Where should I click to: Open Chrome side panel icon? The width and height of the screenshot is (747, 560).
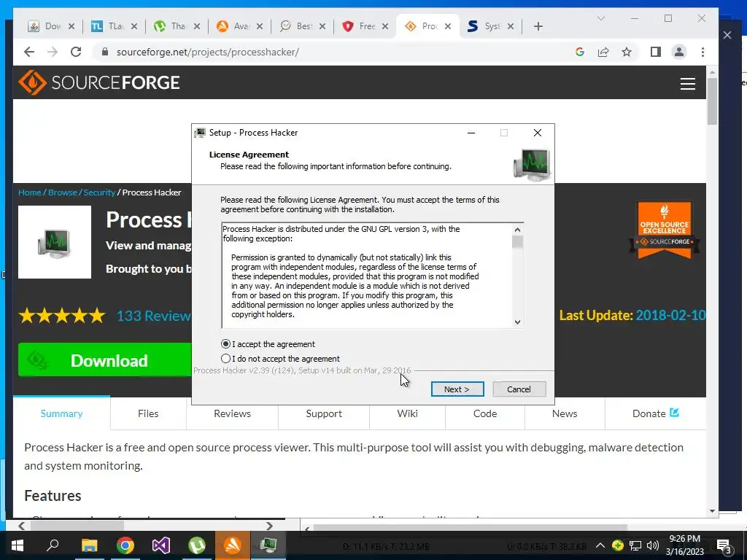[x=656, y=52]
